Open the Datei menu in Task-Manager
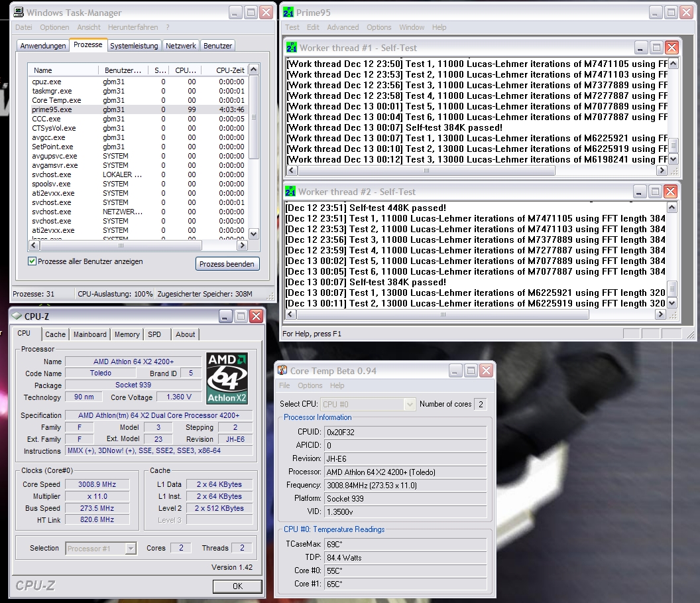The image size is (700, 603). pos(24,27)
